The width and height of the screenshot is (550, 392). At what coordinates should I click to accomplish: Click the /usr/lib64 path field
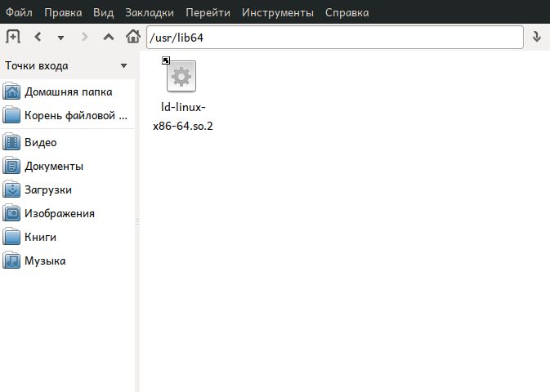pyautogui.click(x=335, y=38)
